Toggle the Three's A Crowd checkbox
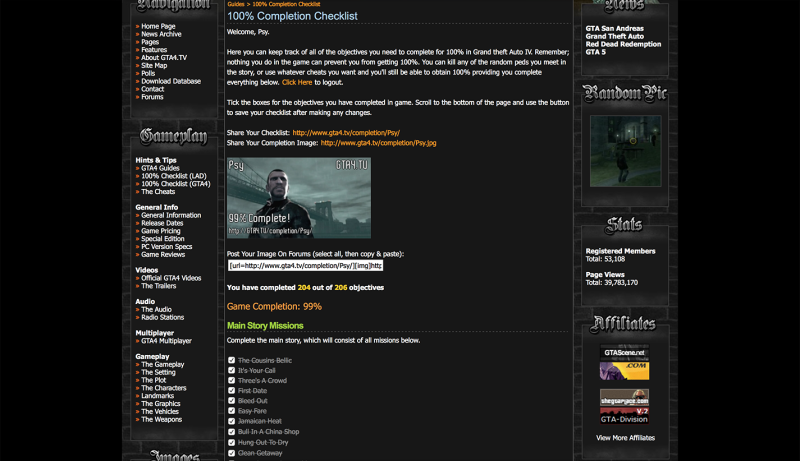 click(232, 381)
